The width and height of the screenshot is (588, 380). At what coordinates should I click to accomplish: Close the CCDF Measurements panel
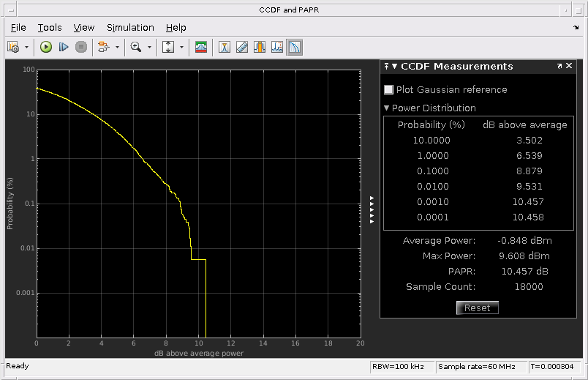(569, 66)
